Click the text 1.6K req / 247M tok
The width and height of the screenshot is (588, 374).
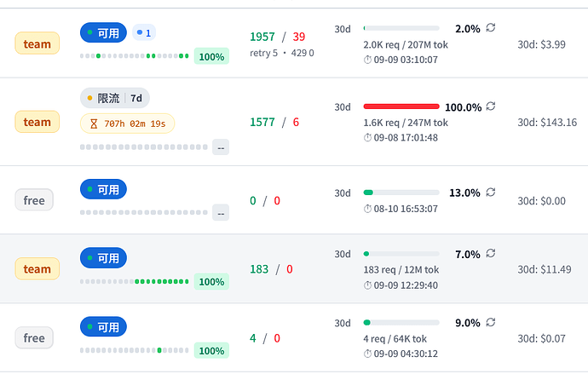406,123
